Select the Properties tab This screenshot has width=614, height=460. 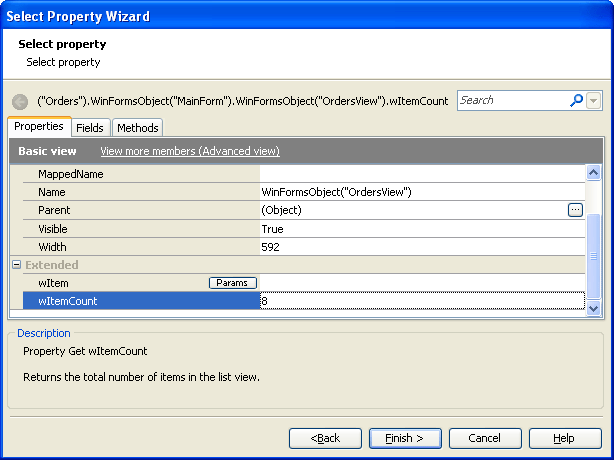tap(39, 127)
